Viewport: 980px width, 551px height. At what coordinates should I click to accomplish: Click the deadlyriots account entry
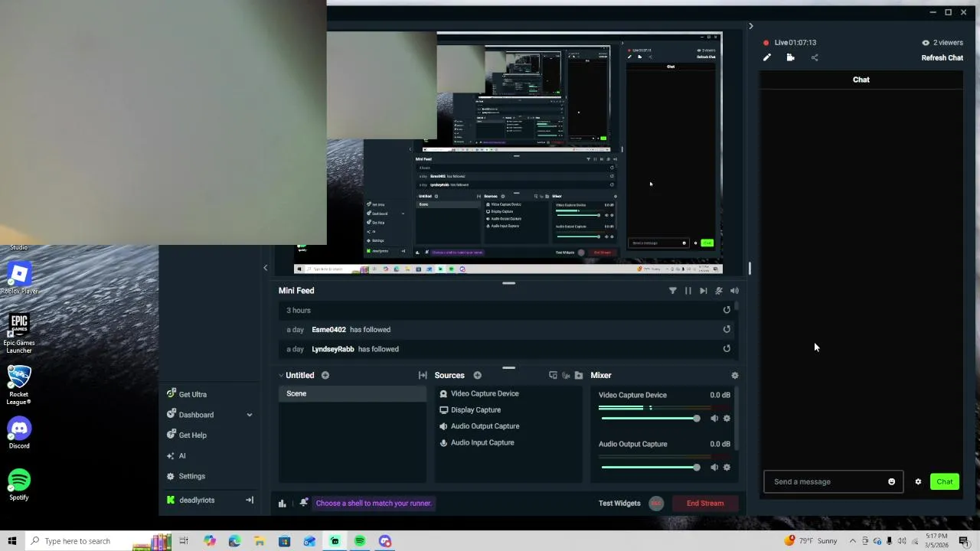pyautogui.click(x=197, y=500)
